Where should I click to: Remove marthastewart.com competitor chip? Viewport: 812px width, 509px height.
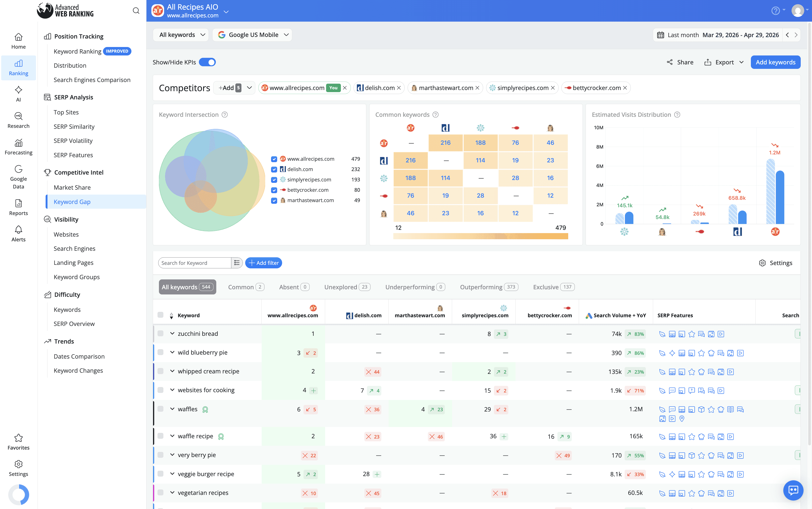(x=477, y=88)
